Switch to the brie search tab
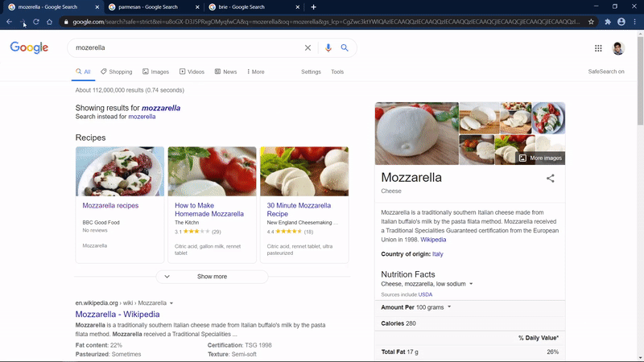The width and height of the screenshot is (644, 362). (242, 7)
